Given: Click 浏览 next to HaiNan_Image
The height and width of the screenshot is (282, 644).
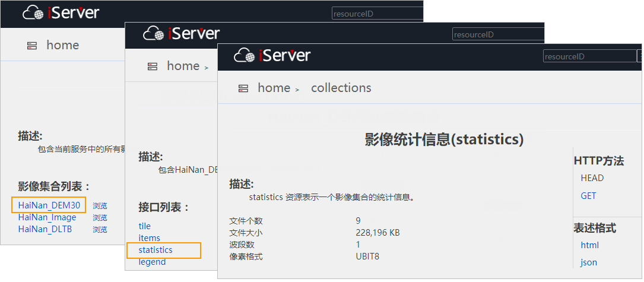Looking at the screenshot, I should (100, 218).
